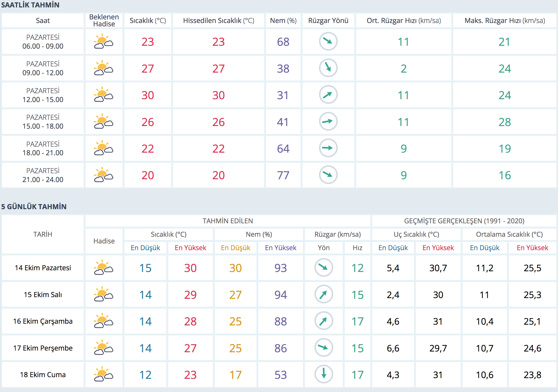The image size is (558, 392).
Task: Select the humidity value 93 for Pazartesi
Action: pyautogui.click(x=280, y=268)
